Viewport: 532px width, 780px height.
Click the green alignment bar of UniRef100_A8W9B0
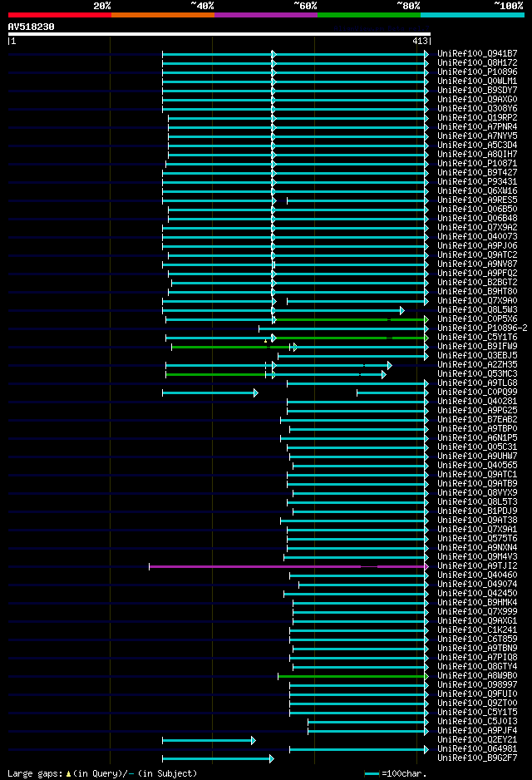352,677
